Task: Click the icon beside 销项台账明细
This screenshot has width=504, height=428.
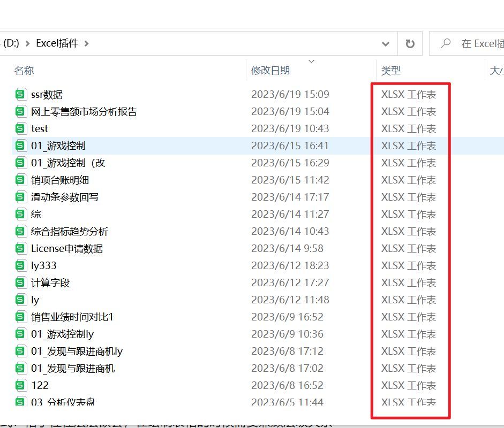Action: [x=20, y=180]
